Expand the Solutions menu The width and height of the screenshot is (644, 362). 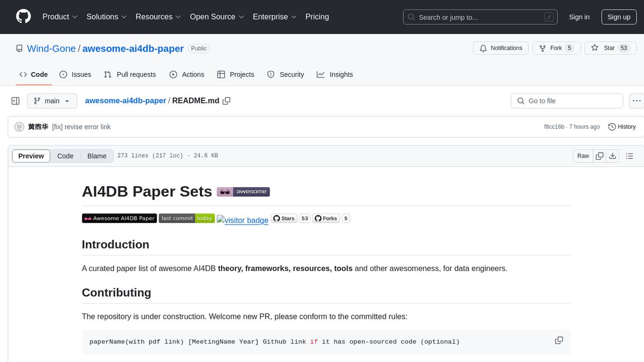[x=107, y=17]
